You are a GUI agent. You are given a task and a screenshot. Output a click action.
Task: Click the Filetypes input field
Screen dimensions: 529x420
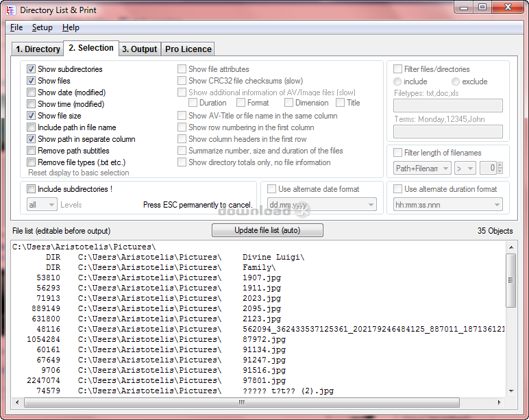tap(447, 106)
